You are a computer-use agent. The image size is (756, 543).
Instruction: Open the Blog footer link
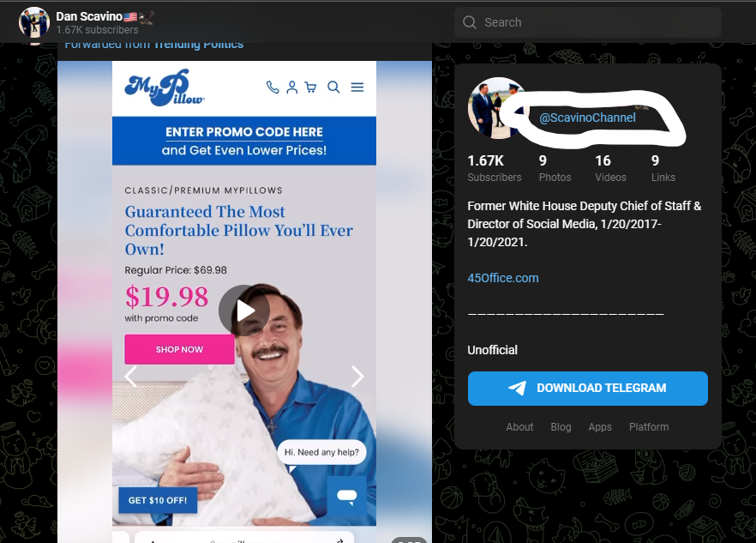point(561,427)
